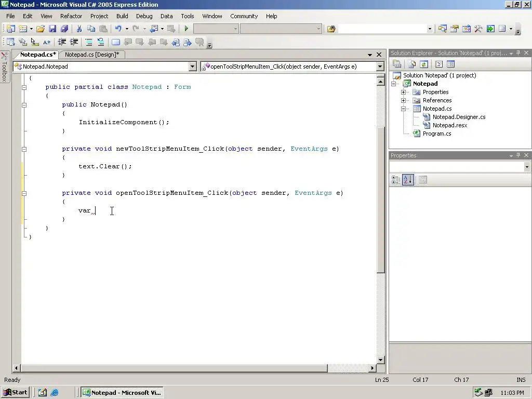Click the Find in Files icon
The image size is (532, 399).
click(331, 29)
